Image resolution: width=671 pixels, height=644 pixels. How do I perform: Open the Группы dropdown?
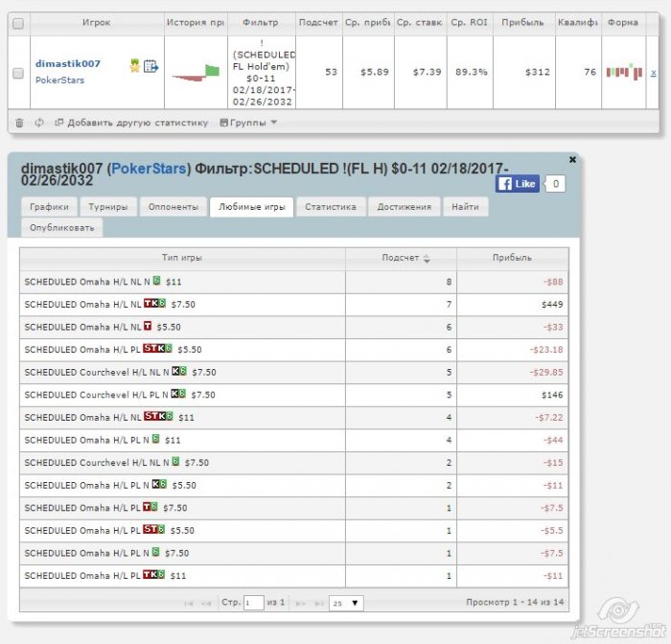(x=248, y=123)
